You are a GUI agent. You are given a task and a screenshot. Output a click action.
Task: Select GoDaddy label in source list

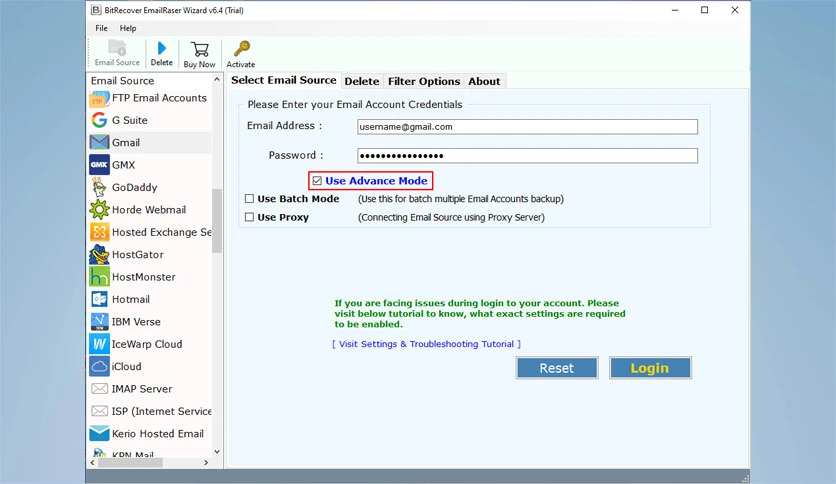point(134,188)
